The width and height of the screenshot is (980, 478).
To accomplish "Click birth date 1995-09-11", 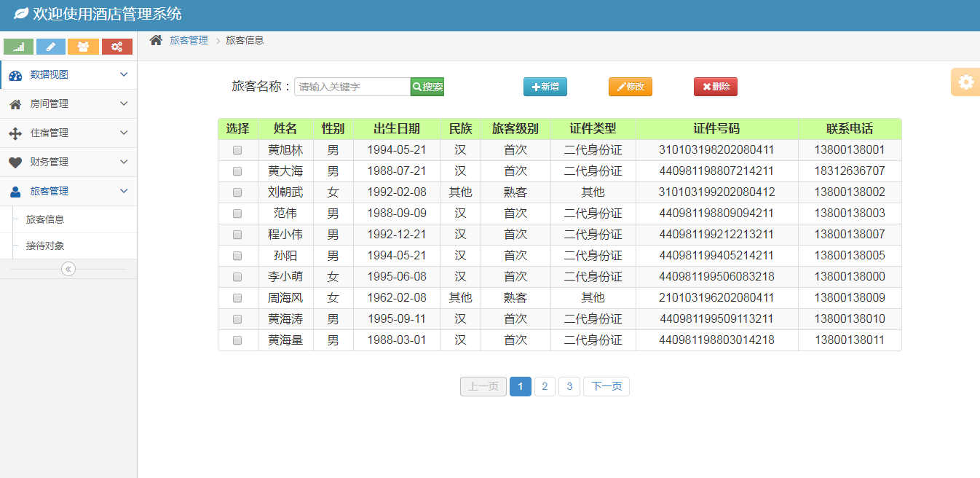I will (397, 319).
